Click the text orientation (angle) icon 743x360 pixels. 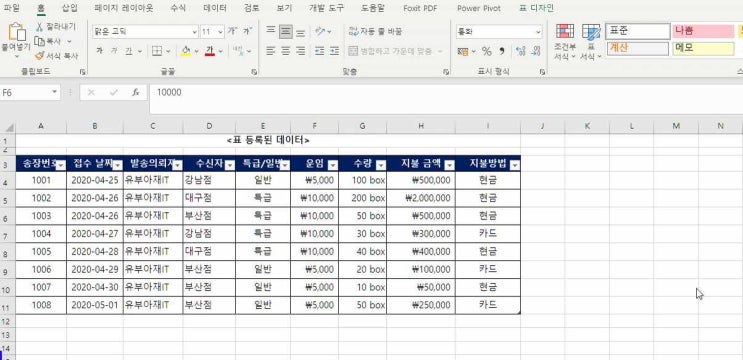(x=321, y=31)
